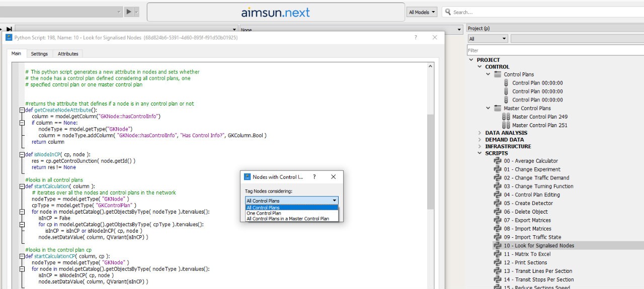
Task: Click the Filter field in Project panel
Action: (555, 50)
